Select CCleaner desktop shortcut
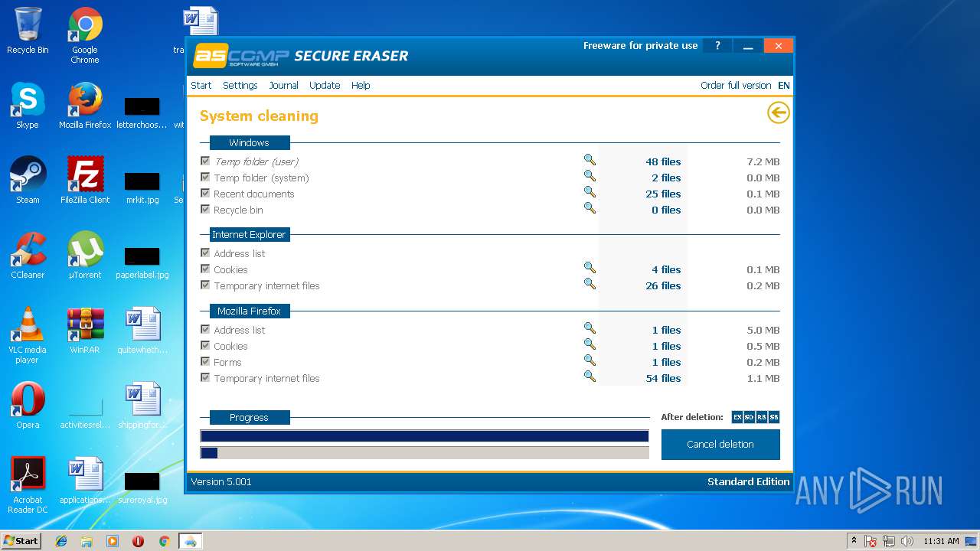The image size is (980, 551). [x=28, y=256]
